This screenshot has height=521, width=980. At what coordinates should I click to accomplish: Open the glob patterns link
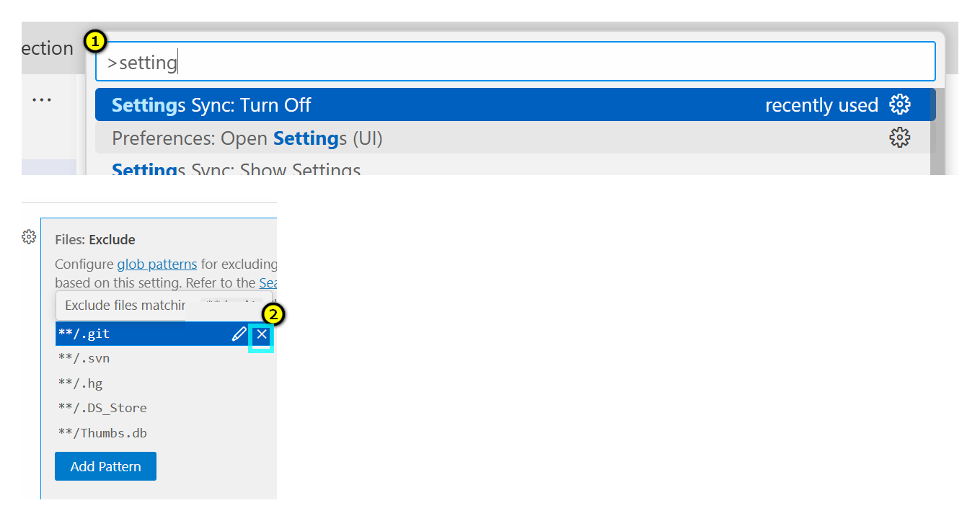click(156, 264)
